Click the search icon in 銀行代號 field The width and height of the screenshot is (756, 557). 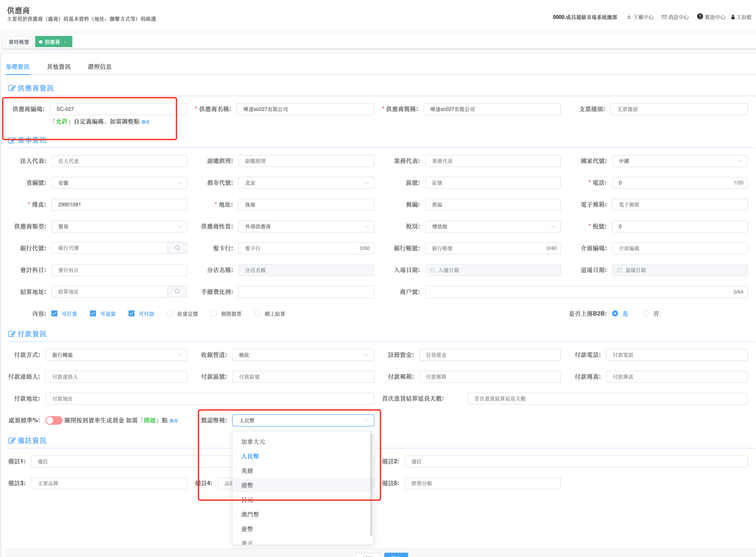click(177, 248)
